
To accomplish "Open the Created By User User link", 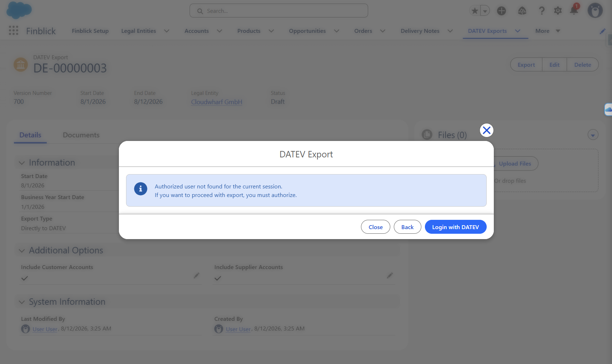I will (x=239, y=329).
